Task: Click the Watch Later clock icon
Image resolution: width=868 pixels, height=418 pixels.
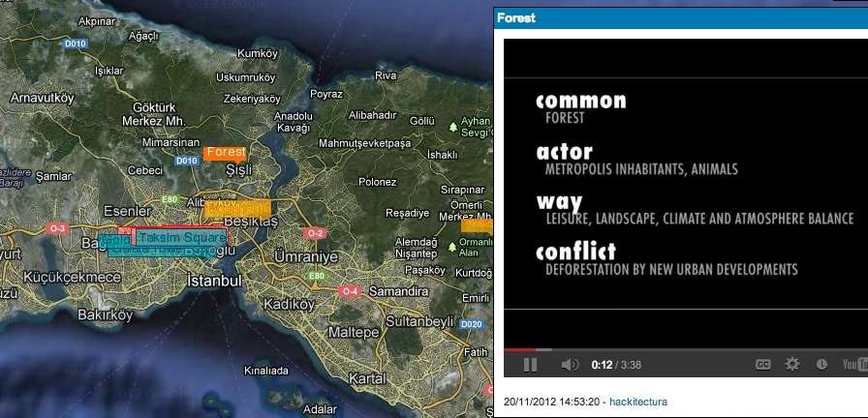Action: point(821,365)
